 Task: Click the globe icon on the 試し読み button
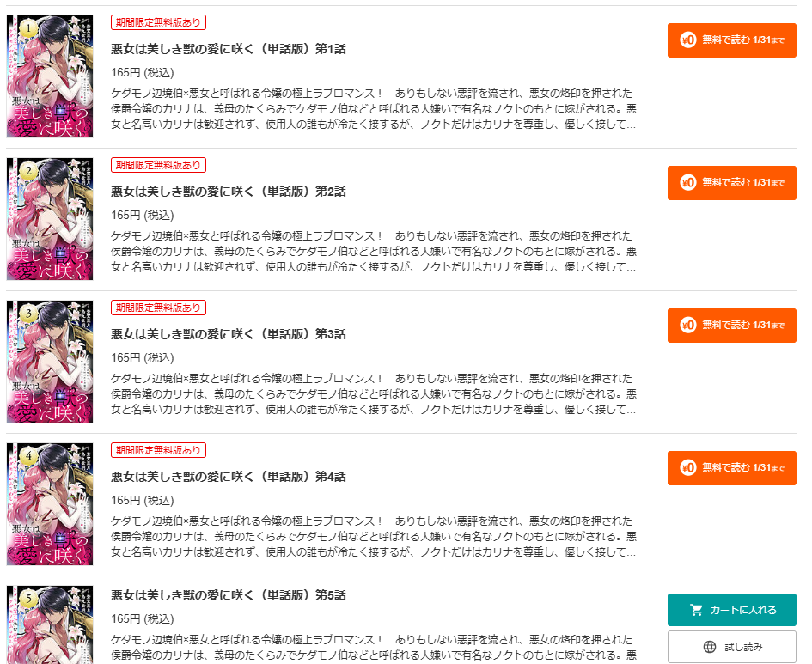coord(710,647)
